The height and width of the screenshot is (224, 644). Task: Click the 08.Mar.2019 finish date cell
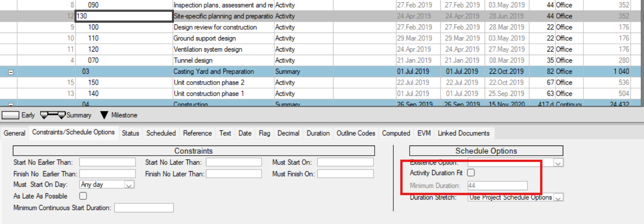tap(506, 60)
